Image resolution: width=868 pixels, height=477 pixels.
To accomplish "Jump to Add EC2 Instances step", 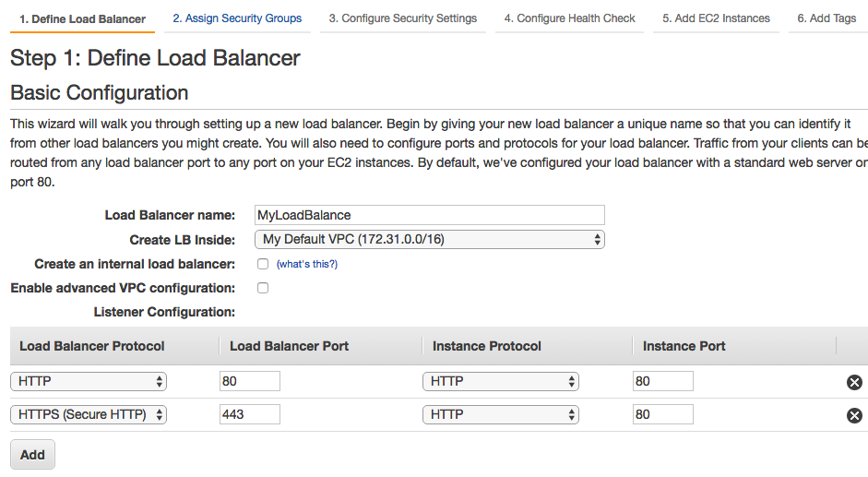I will (x=716, y=18).
